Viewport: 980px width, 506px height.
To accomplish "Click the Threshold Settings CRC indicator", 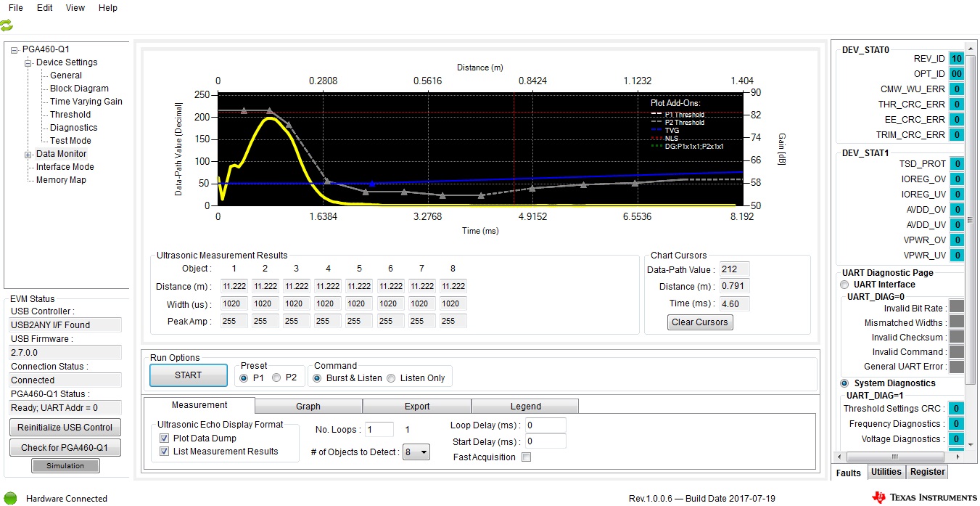I will (x=957, y=409).
